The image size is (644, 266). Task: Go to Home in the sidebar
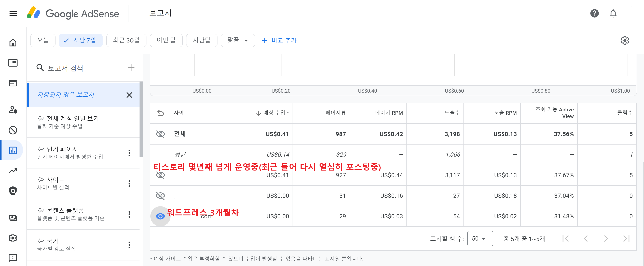(13, 43)
